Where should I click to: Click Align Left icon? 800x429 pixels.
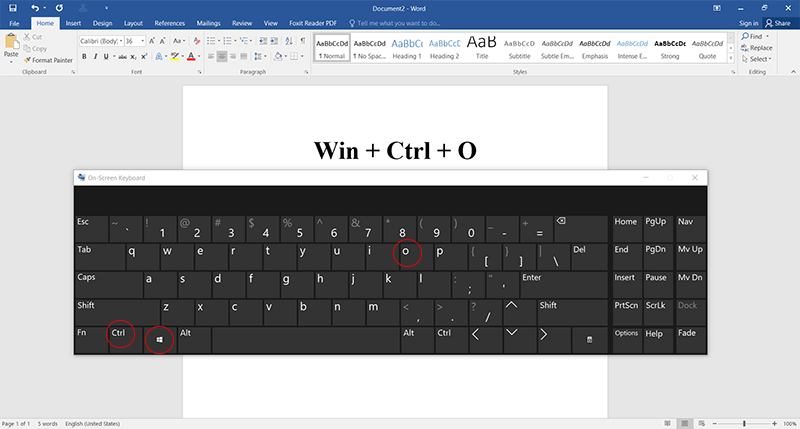211,57
